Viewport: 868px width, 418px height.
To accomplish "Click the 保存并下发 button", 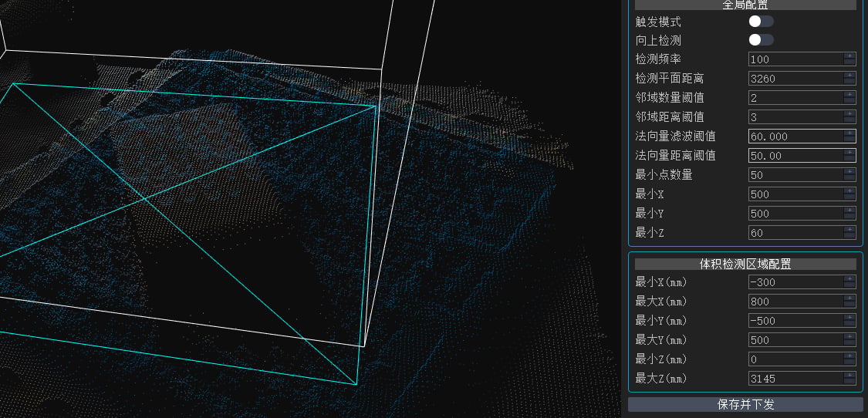I will [745, 404].
